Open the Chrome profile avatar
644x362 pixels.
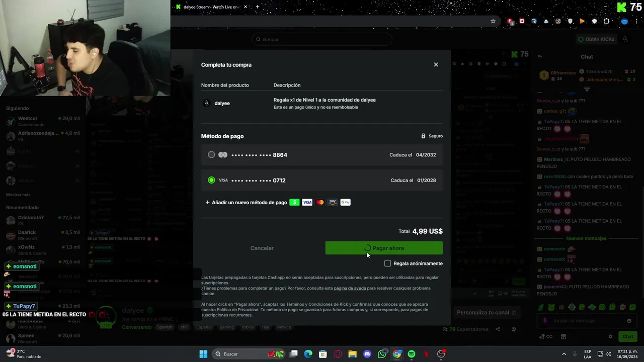(624, 21)
